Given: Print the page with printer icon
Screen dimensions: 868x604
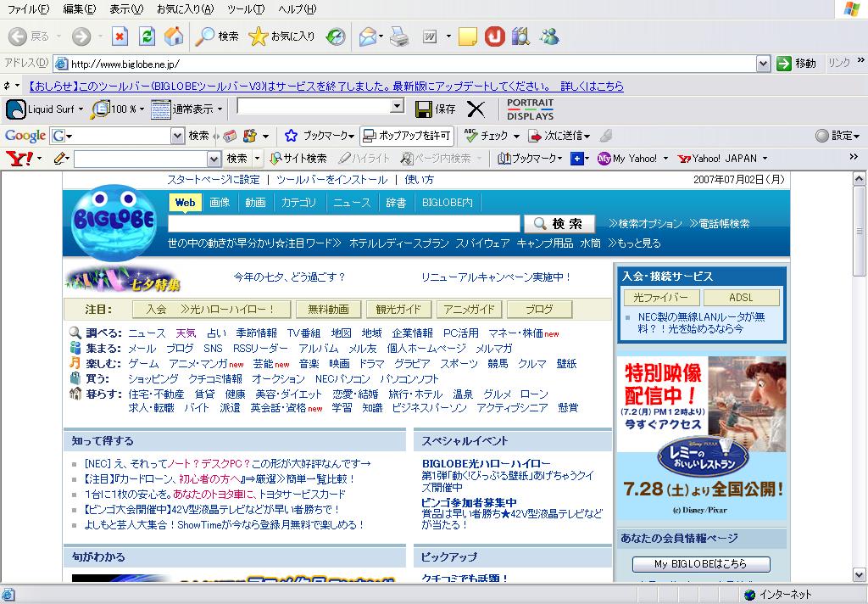Looking at the screenshot, I should [x=399, y=36].
